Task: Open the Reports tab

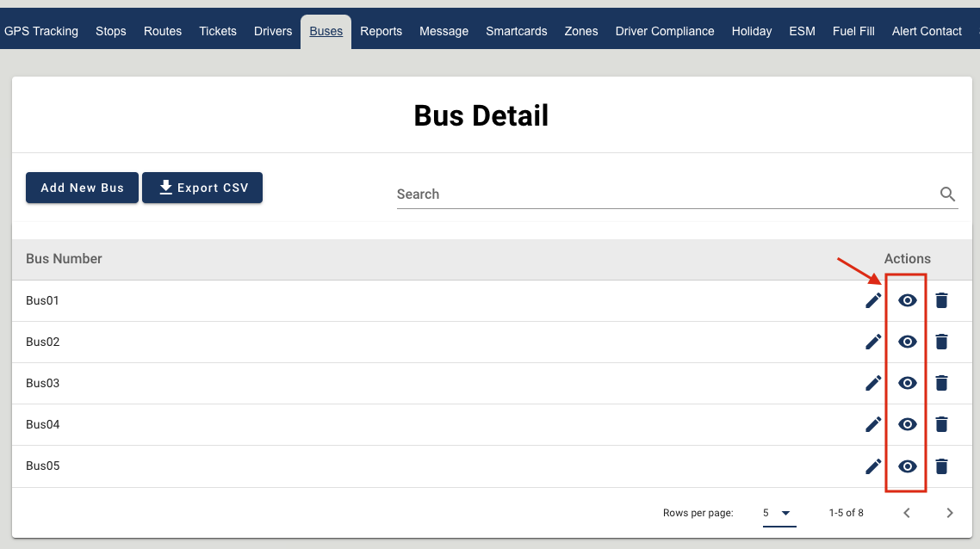Action: [381, 31]
